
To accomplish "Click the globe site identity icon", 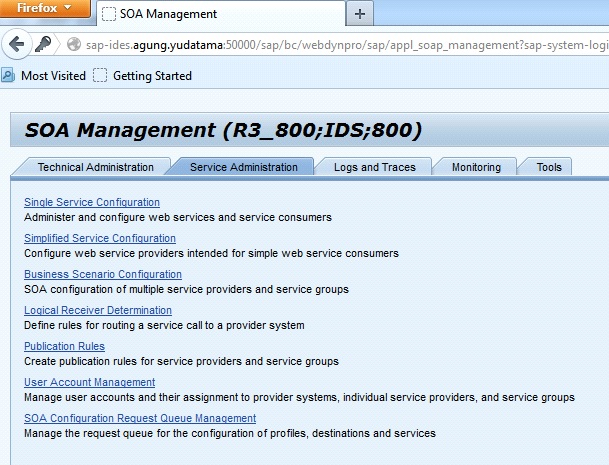I will (x=74, y=45).
